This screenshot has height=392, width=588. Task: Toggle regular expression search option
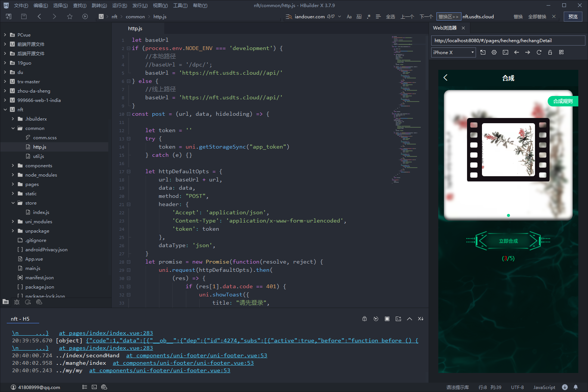(x=368, y=16)
